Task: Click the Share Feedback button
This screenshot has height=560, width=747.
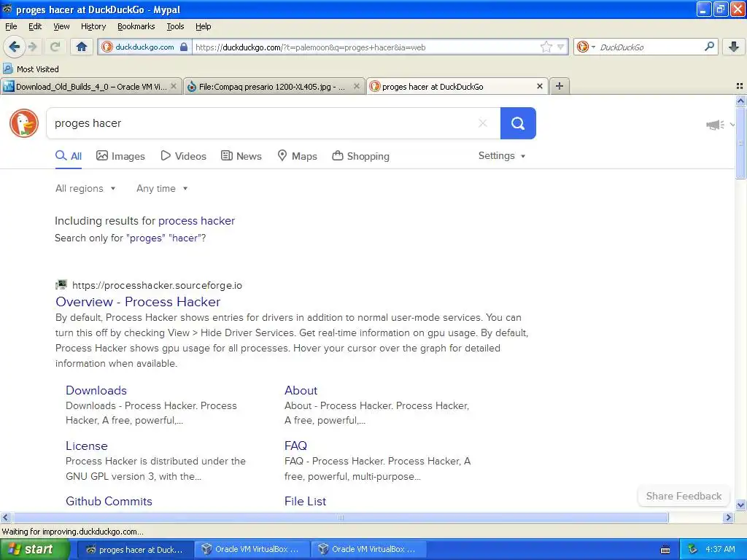Action: 684,496
